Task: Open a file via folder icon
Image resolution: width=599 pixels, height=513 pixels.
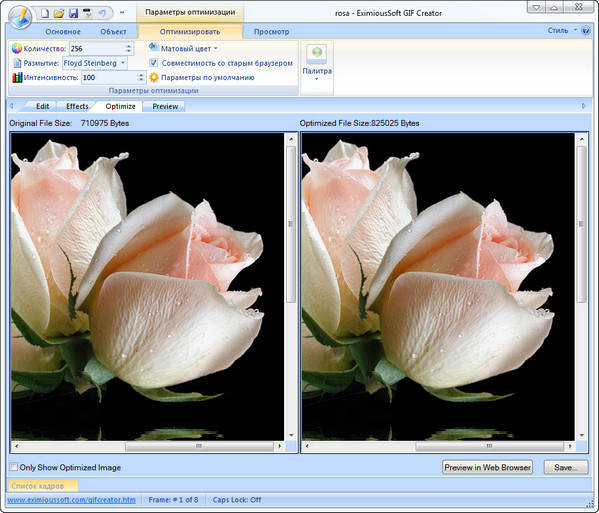Action: click(x=59, y=13)
